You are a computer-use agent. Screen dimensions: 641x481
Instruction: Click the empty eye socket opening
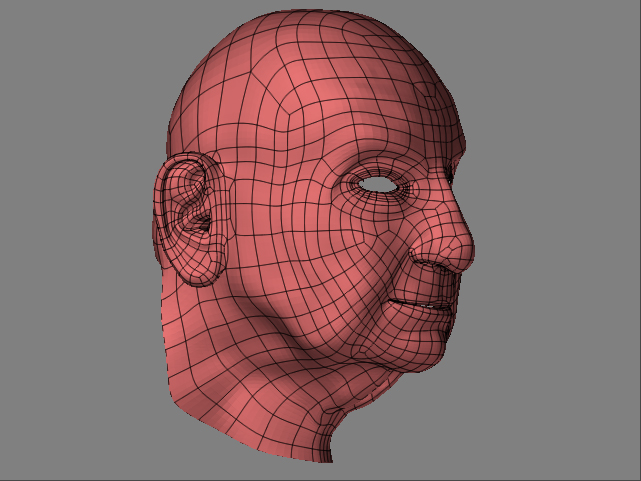click(x=379, y=185)
